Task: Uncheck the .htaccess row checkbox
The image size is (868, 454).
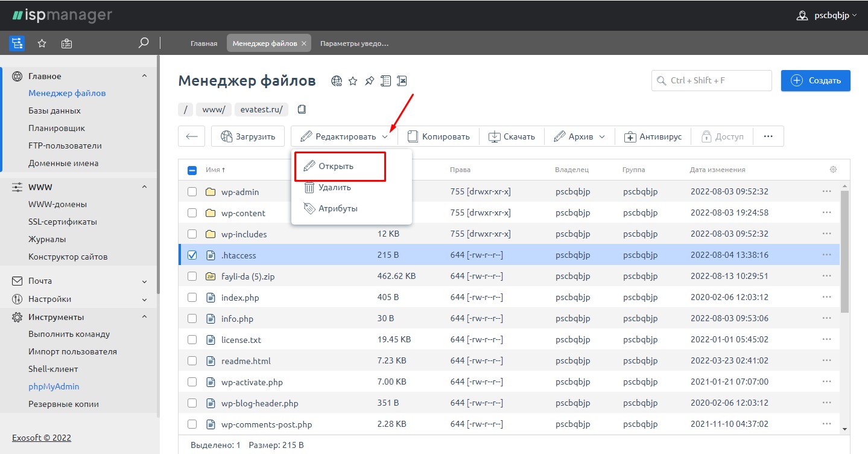Action: point(192,255)
